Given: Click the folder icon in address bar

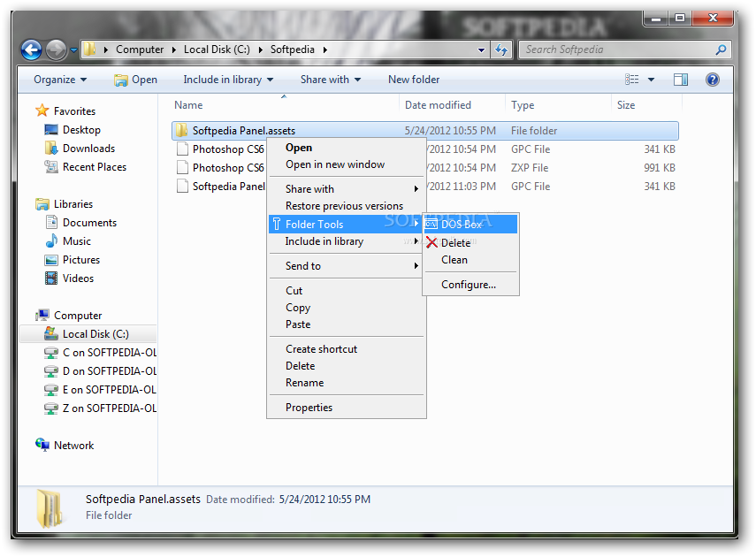Looking at the screenshot, I should (89, 50).
